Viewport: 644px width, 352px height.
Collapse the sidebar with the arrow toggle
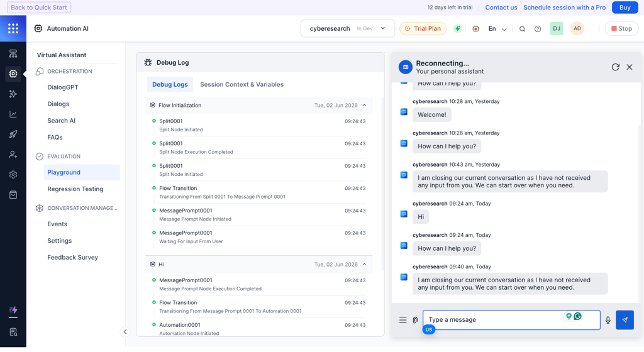pyautogui.click(x=125, y=332)
